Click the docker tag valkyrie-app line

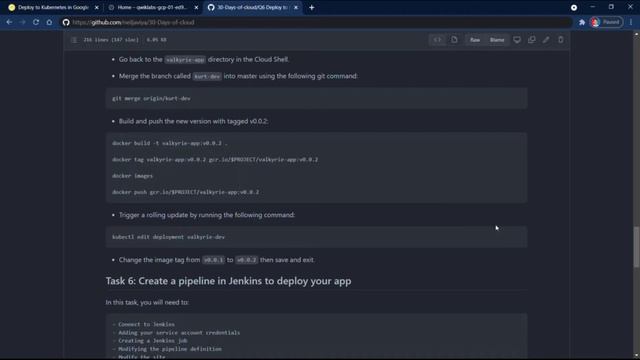click(215, 160)
